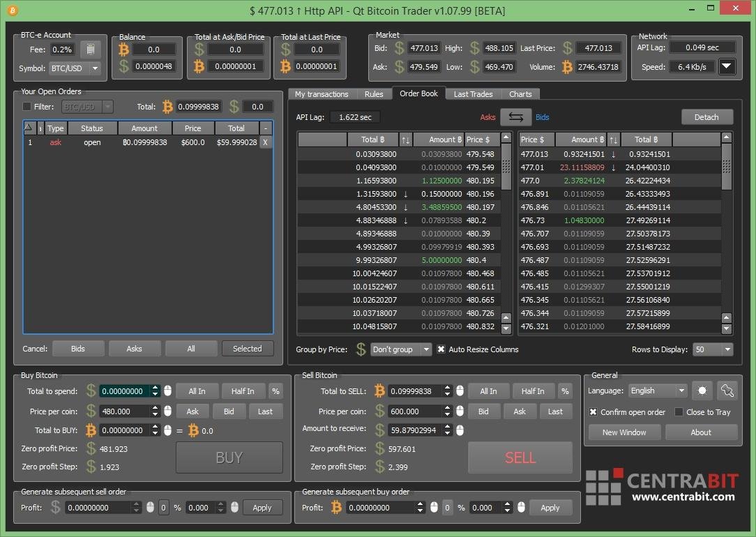Image resolution: width=756 pixels, height=537 pixels.
Task: Switch to the Last Trades tab
Action: pyautogui.click(x=473, y=94)
